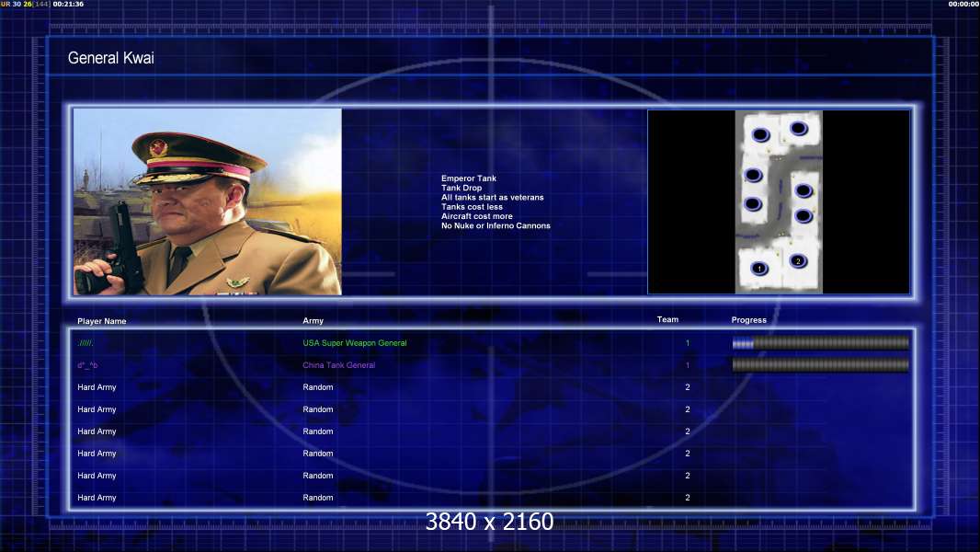Click "All tanks start as veterans" text
Image resolution: width=980 pixels, height=552 pixels.
click(x=493, y=197)
